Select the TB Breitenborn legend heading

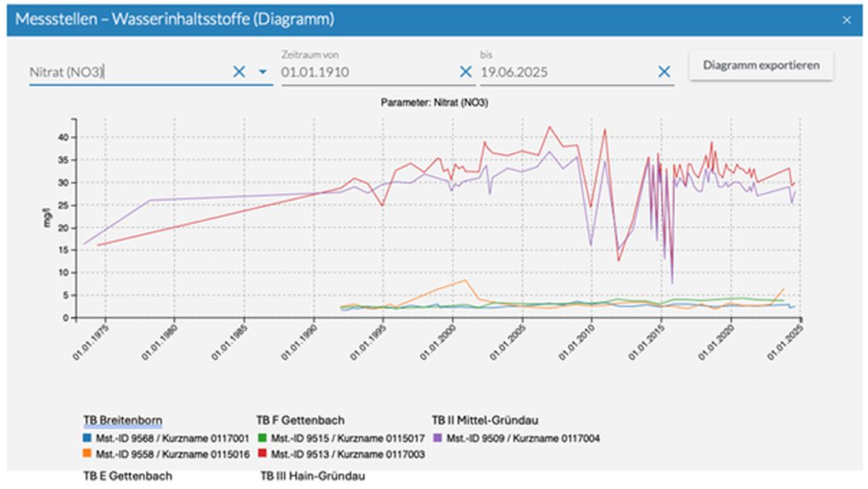coord(122,420)
